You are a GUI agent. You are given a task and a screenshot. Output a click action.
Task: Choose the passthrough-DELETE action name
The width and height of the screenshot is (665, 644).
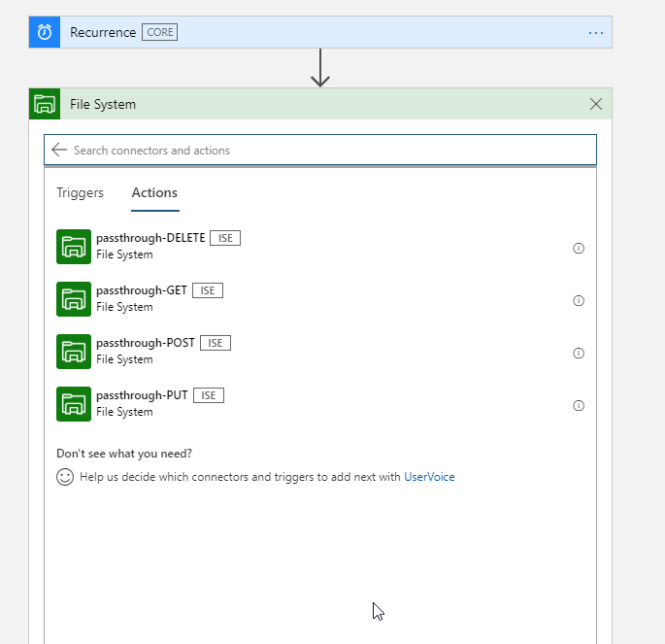150,238
